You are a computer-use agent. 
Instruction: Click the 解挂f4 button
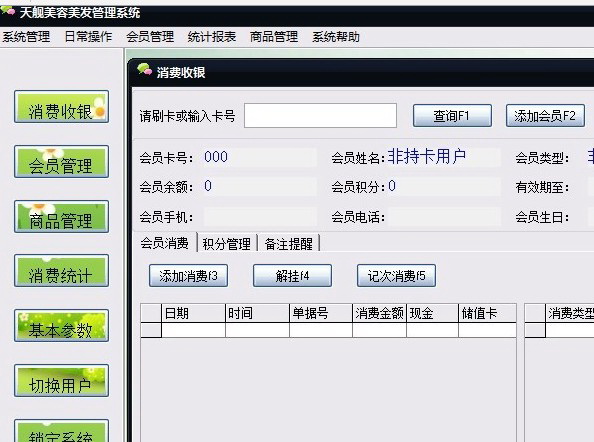(292, 276)
